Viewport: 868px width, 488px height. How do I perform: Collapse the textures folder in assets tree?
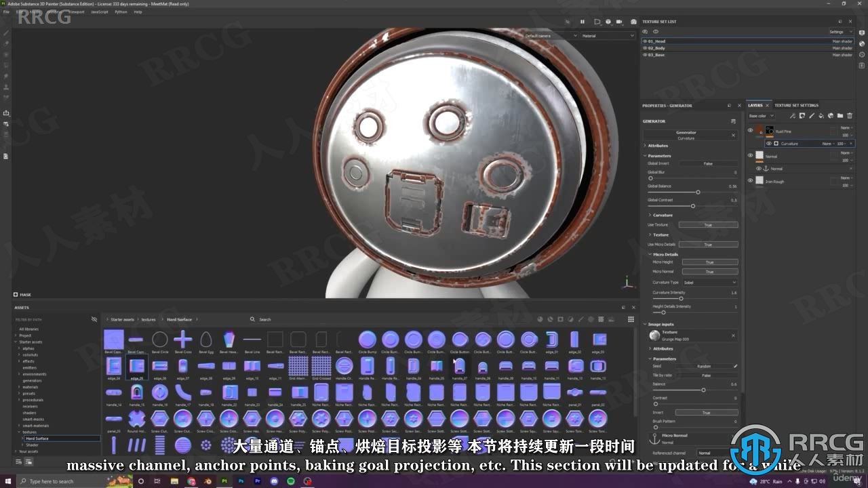pos(20,432)
